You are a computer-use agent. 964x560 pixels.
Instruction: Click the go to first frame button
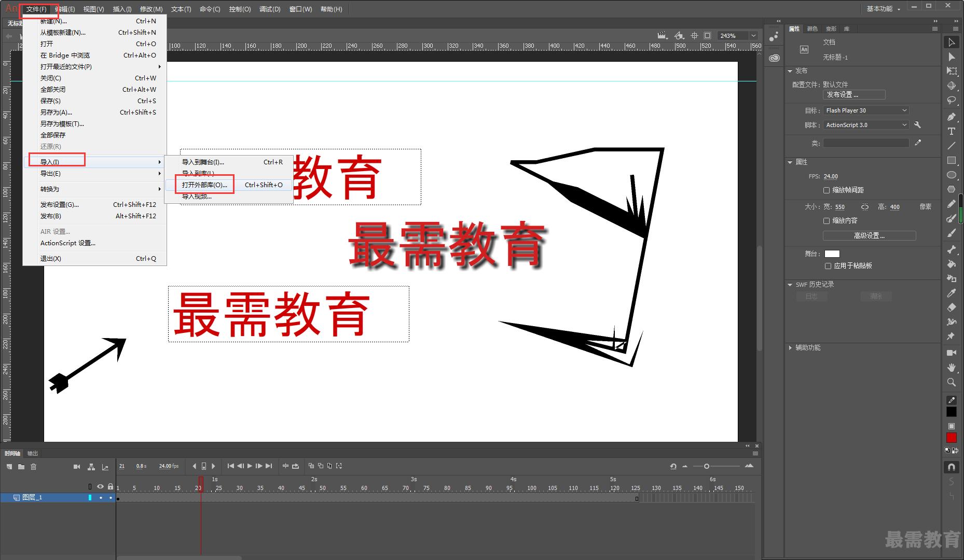[231, 466]
